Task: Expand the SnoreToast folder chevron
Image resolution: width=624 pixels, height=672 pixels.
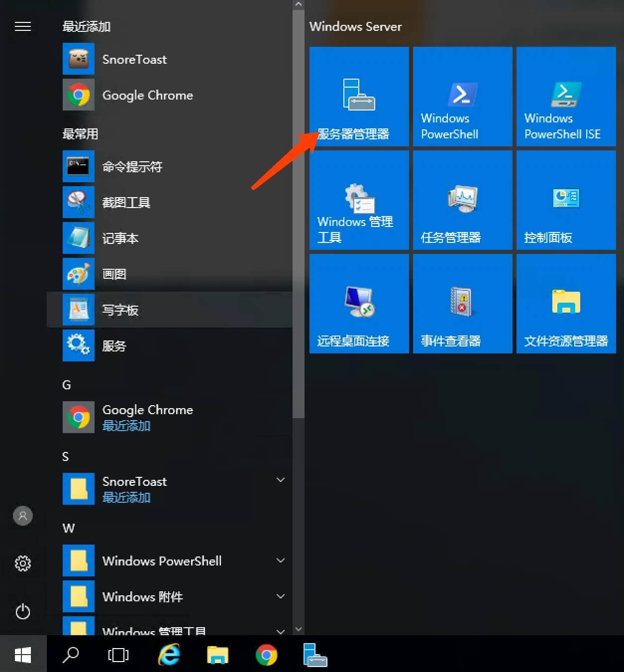Action: (x=281, y=480)
